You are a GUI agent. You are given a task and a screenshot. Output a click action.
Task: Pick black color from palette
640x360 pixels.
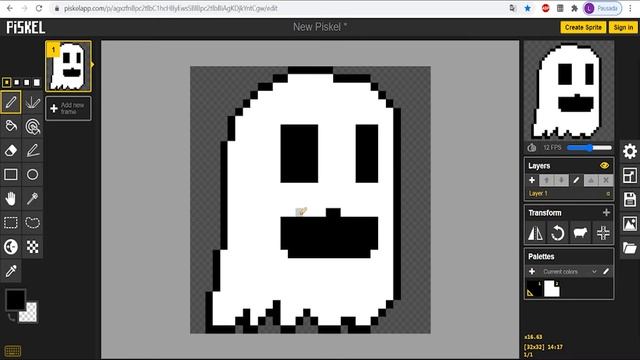(534, 289)
